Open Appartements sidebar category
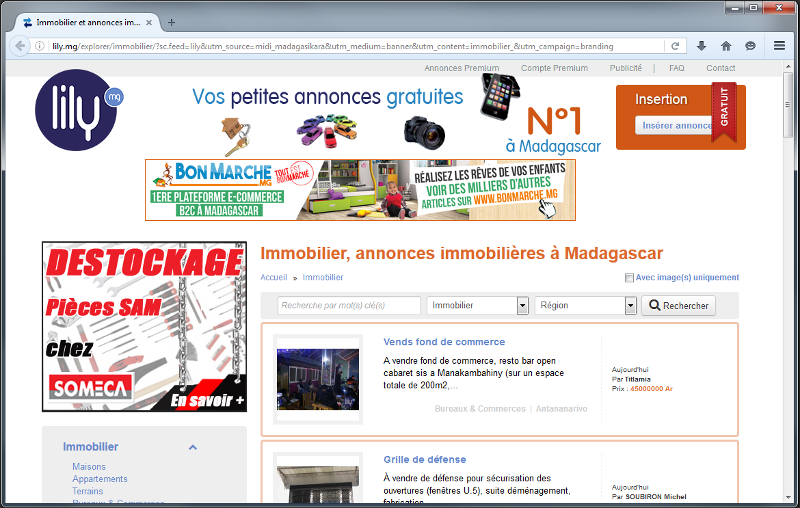This screenshot has width=800, height=508. pyautogui.click(x=99, y=479)
